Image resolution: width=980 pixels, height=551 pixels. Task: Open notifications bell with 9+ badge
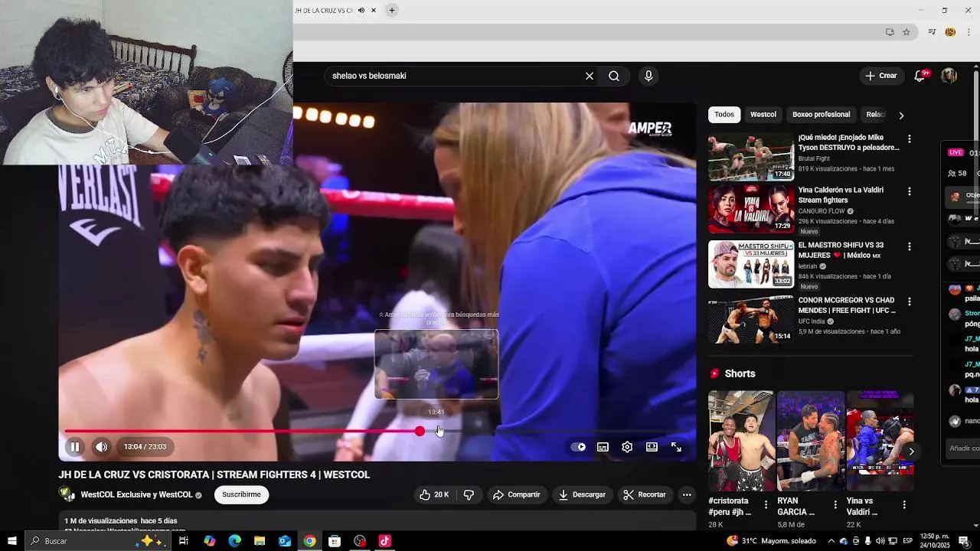point(921,76)
